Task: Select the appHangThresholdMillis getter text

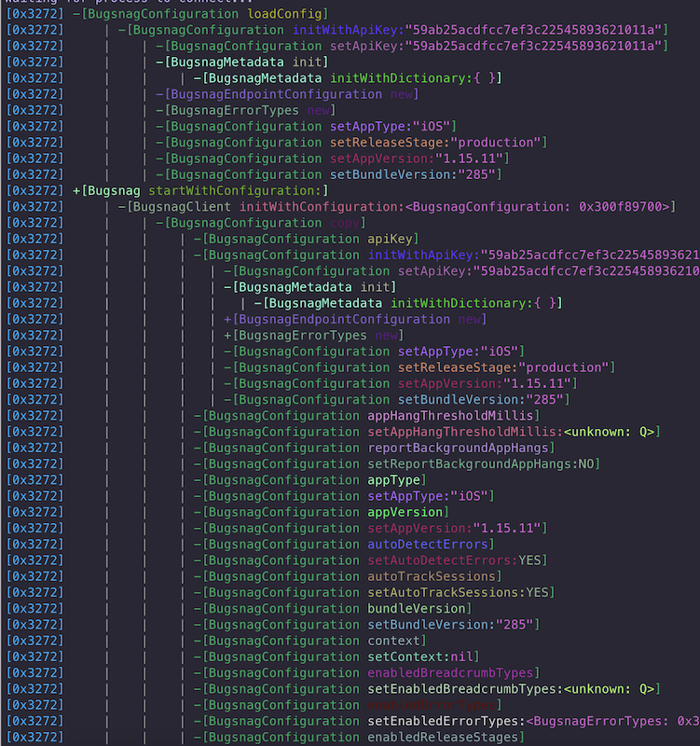Action: coord(450,416)
